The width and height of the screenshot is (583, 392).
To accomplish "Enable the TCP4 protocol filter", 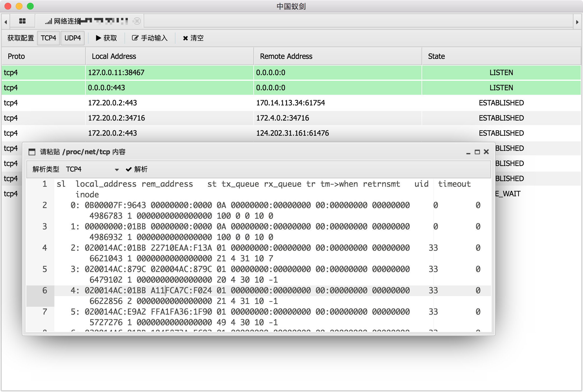I will [48, 38].
